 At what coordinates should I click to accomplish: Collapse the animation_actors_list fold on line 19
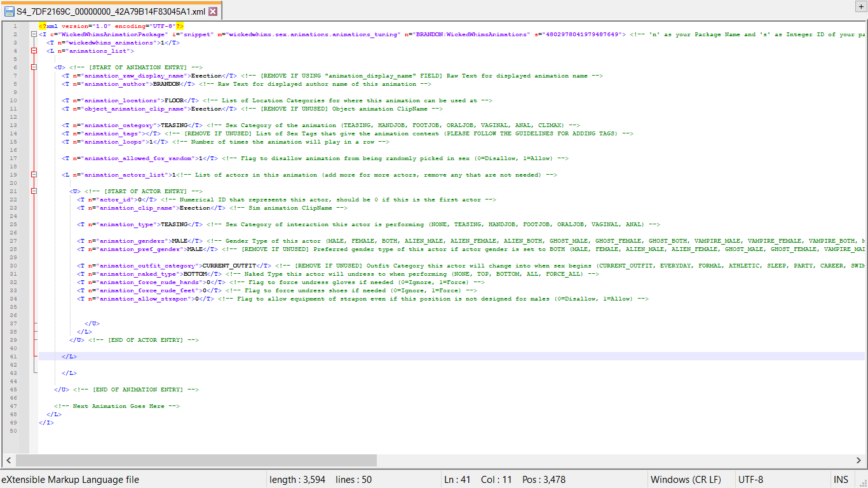tap(34, 175)
